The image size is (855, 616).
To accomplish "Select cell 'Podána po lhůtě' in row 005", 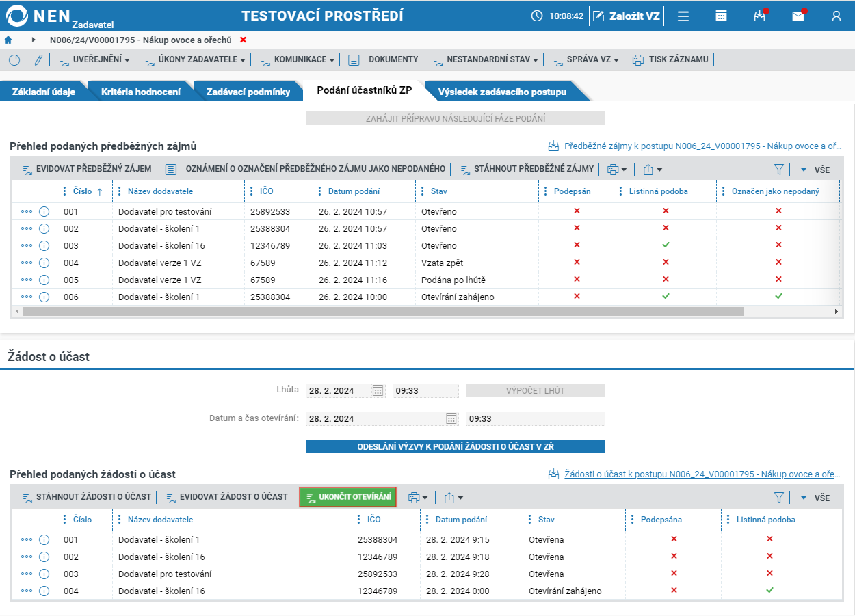I will [477, 280].
